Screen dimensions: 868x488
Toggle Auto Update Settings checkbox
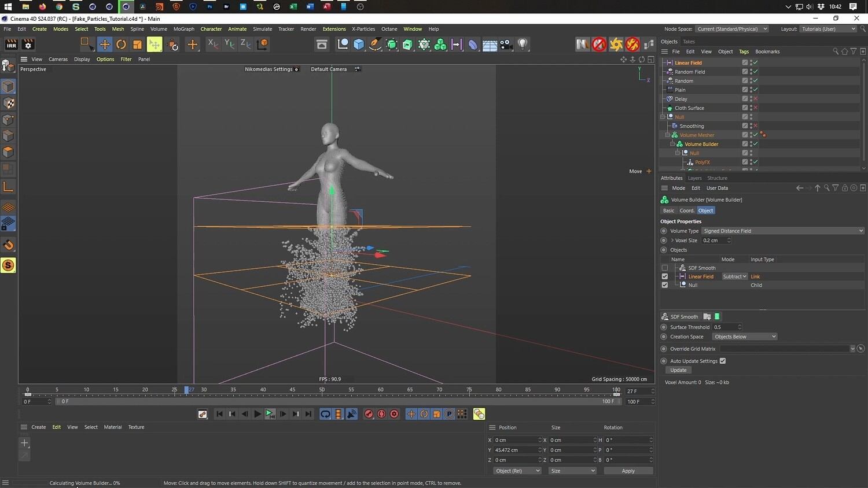pos(722,361)
